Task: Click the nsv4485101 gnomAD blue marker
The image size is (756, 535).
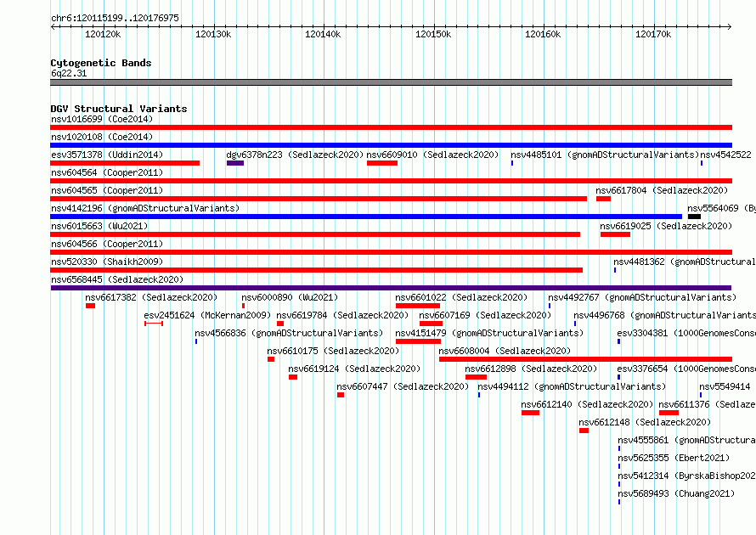Action: [512, 163]
